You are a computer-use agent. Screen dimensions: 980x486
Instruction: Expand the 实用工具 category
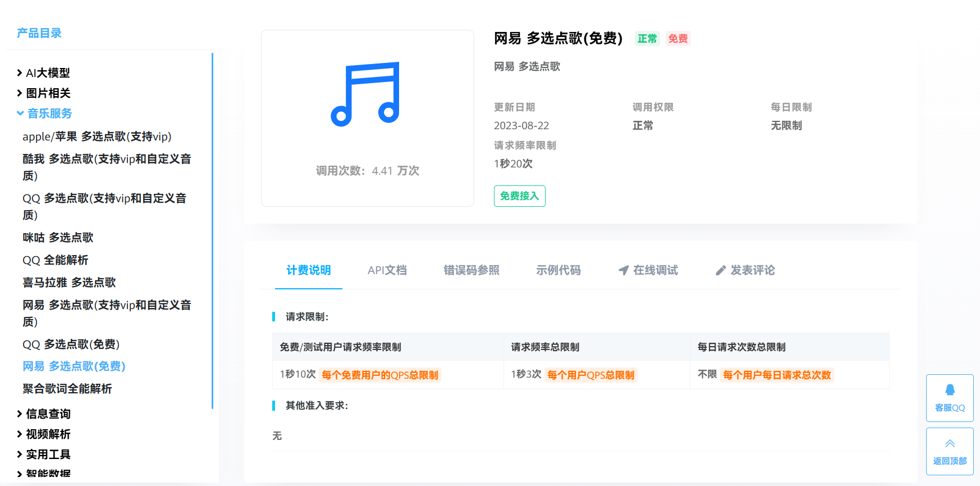pos(43,455)
